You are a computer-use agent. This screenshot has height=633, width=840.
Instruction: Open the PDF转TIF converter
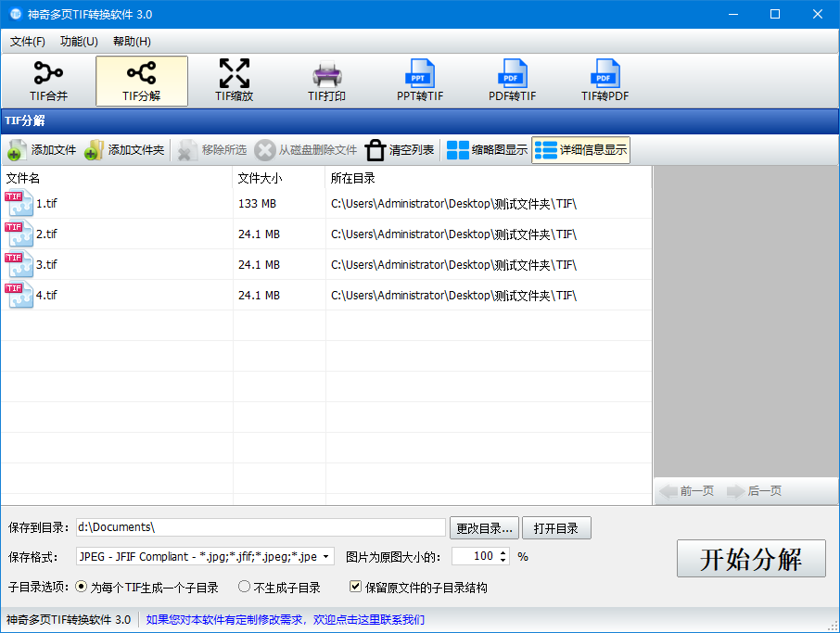click(x=512, y=81)
